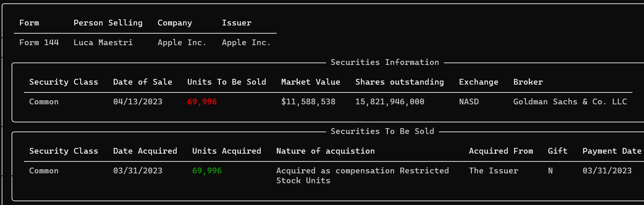Select the Restricted Stock Units compensation text

[x=362, y=175]
